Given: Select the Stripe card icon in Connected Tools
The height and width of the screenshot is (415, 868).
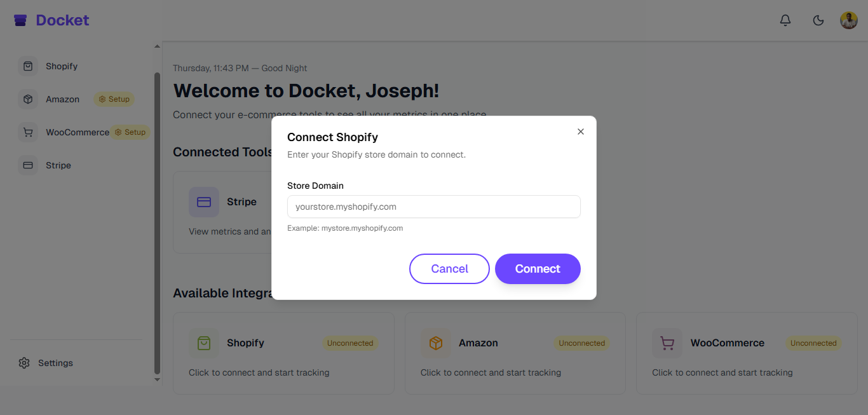Looking at the screenshot, I should tap(204, 201).
